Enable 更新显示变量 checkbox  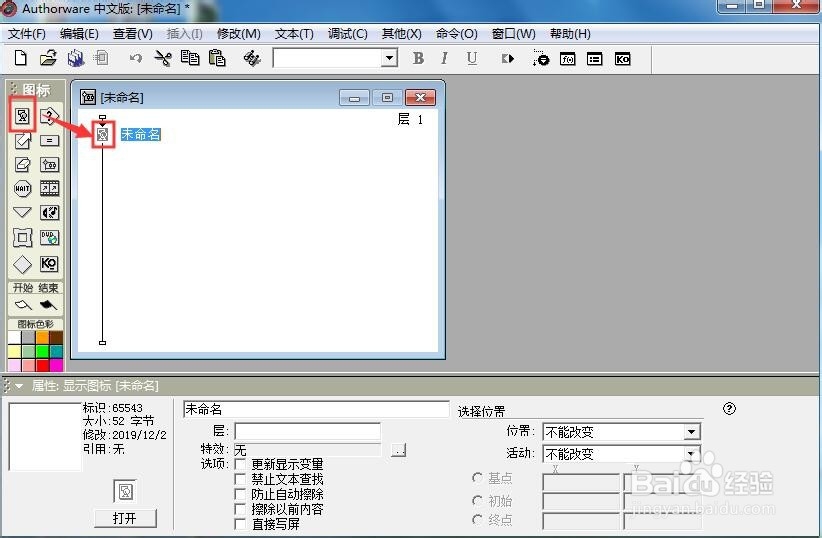tap(240, 464)
